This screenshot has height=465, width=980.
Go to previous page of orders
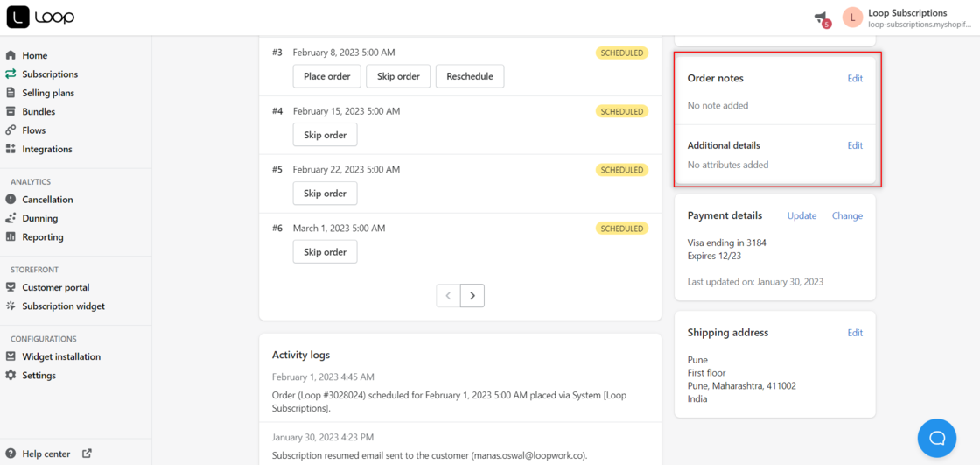449,296
